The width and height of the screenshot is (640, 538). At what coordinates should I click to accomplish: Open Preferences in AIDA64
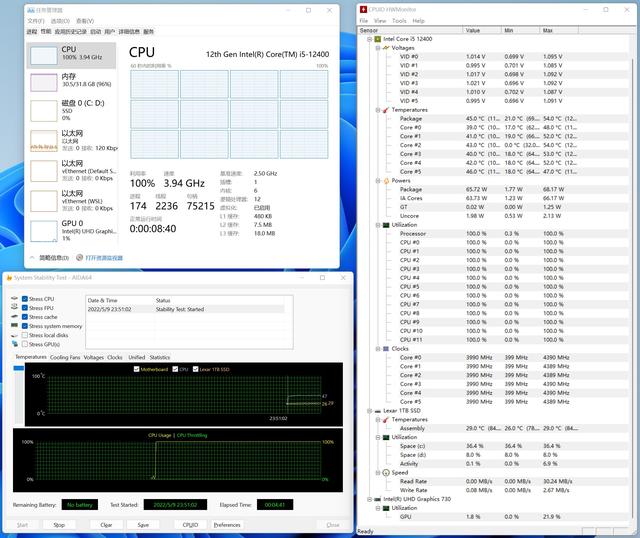[227, 525]
